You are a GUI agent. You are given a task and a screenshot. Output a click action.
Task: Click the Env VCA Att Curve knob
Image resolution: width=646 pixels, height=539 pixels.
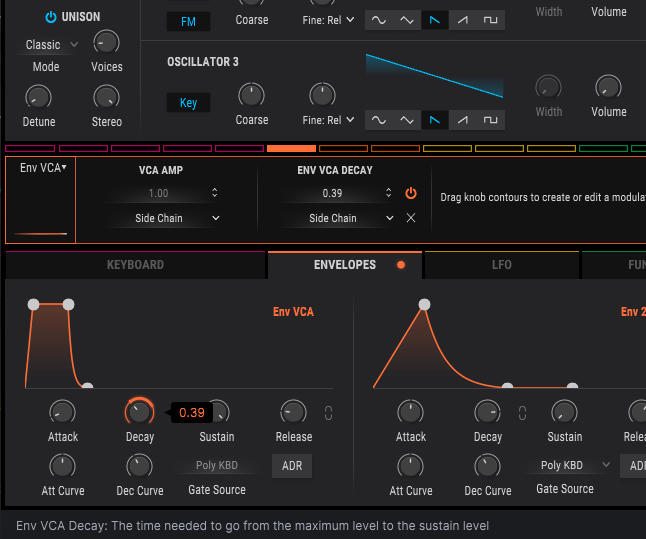[x=62, y=466]
